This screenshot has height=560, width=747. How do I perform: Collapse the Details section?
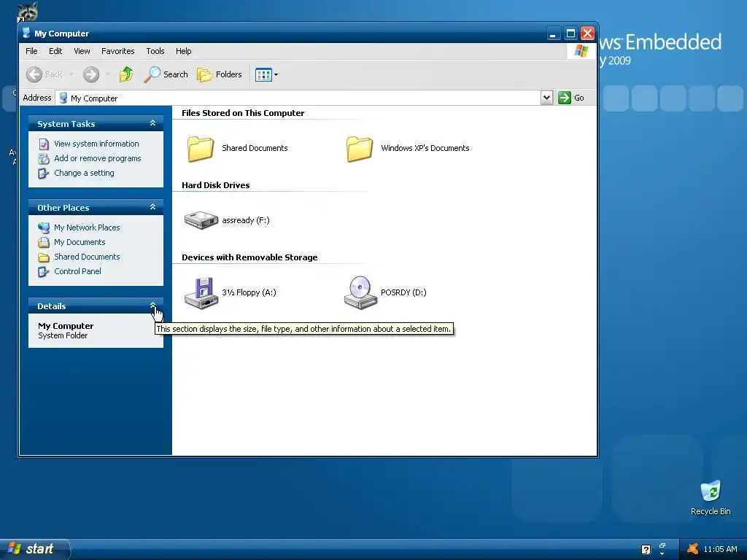click(152, 306)
